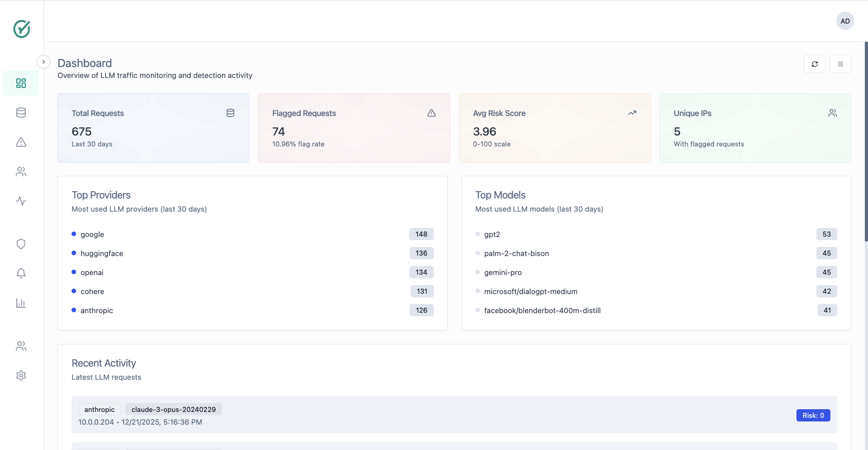Open the settings gear icon
Image resolution: width=868 pixels, height=450 pixels.
tap(21, 376)
